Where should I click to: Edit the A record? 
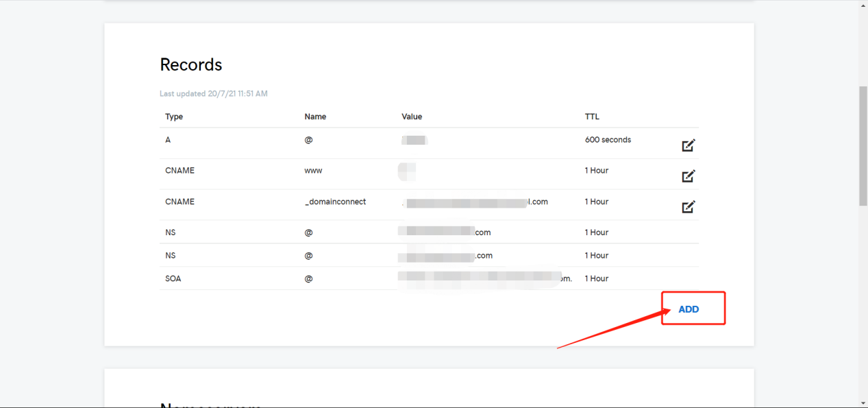[x=689, y=145]
